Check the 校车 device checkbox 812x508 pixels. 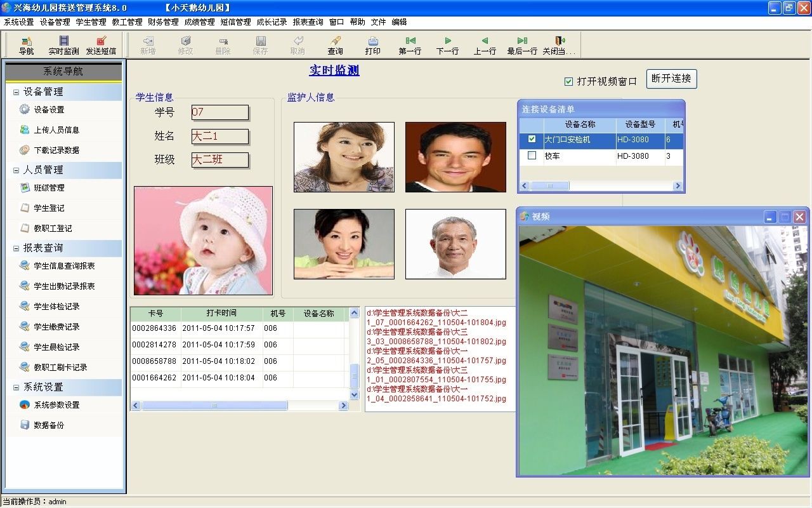(532, 156)
